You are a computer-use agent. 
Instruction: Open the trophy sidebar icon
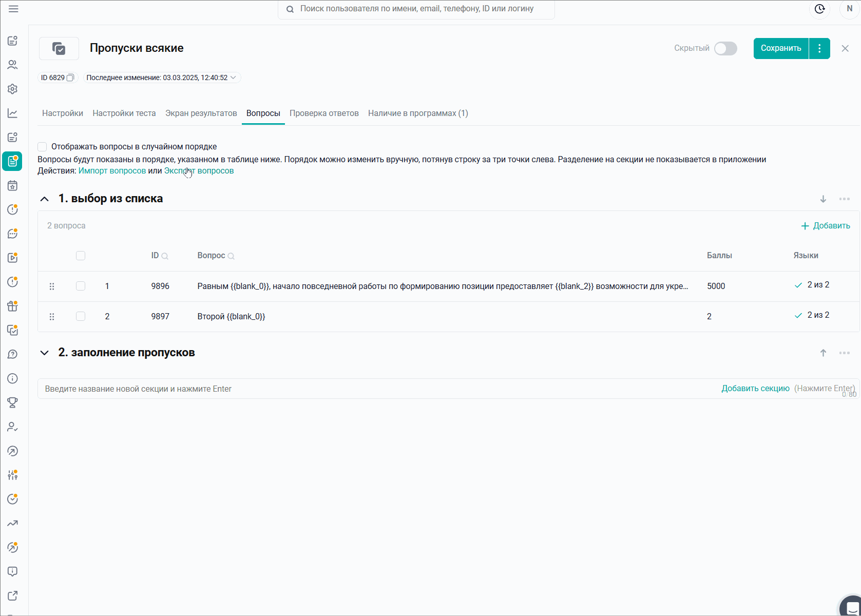[x=13, y=402]
